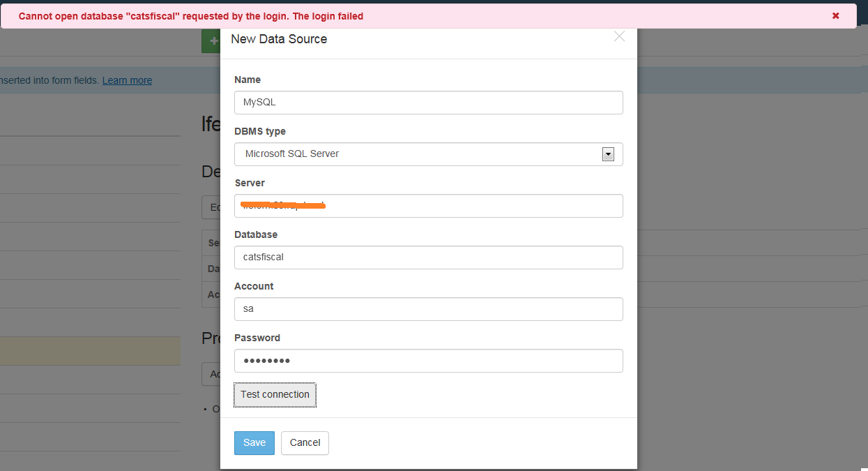Click the Database field with catsfiscal
868x471 pixels.
pyautogui.click(x=428, y=257)
